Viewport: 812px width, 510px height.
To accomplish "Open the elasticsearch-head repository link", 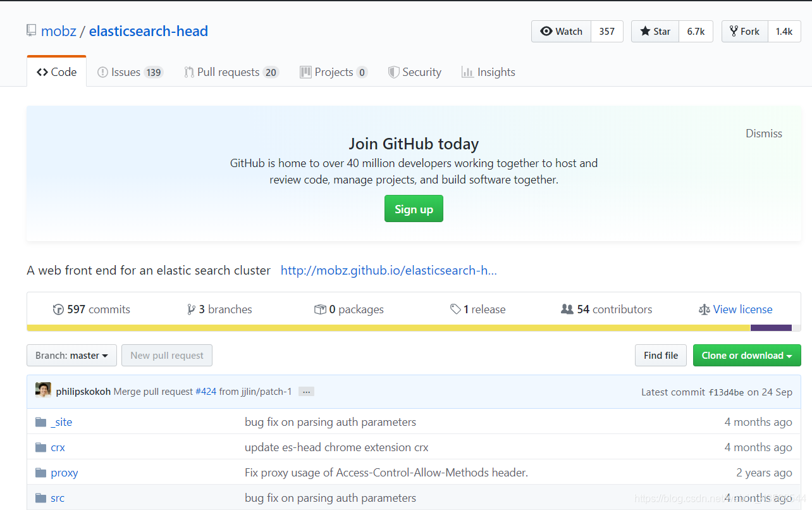I will point(149,31).
